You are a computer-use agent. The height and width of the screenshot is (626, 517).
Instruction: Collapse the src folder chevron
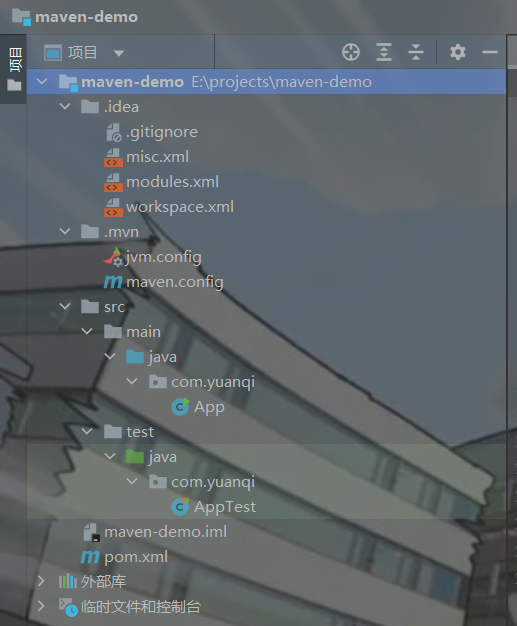pyautogui.click(x=65, y=307)
